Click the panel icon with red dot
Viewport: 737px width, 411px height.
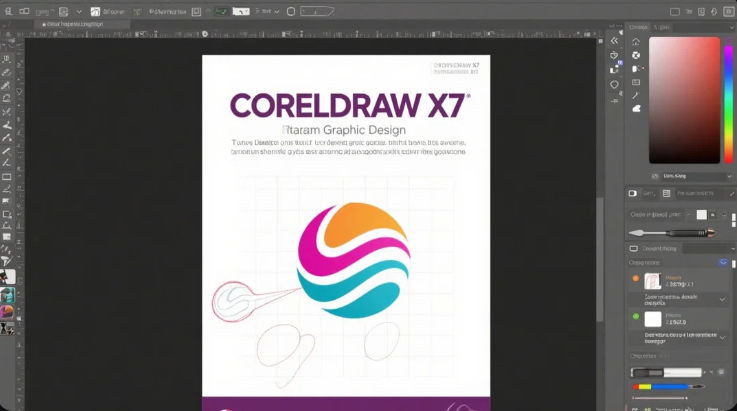[637, 69]
